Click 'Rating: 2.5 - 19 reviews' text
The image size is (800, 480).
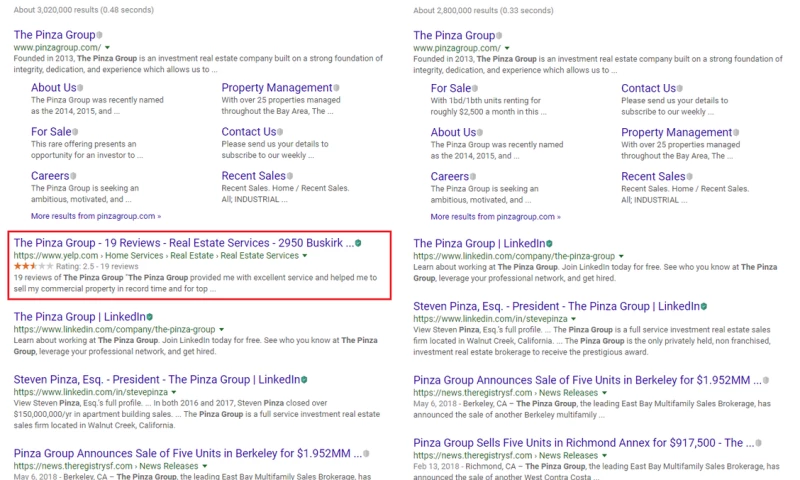point(97,266)
